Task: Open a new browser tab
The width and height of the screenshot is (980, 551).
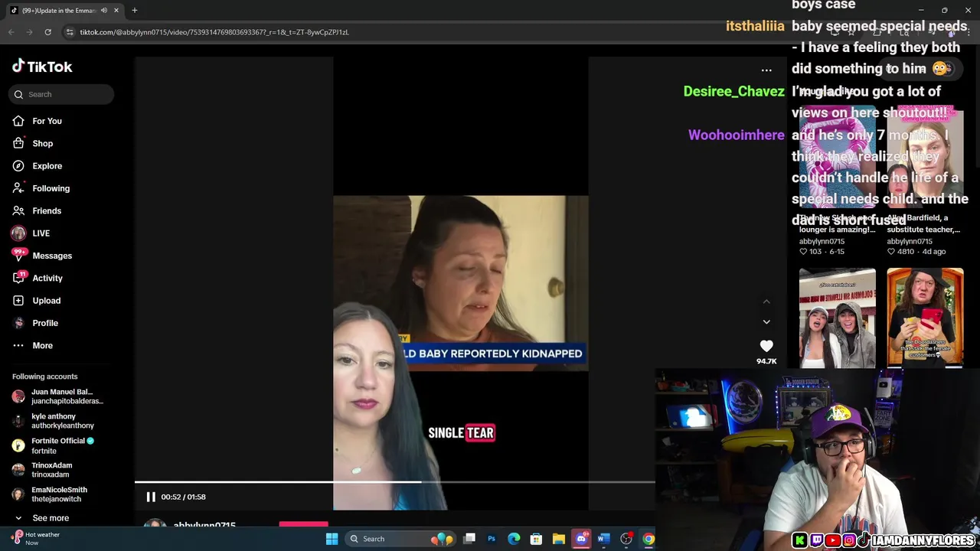Action: click(135, 10)
